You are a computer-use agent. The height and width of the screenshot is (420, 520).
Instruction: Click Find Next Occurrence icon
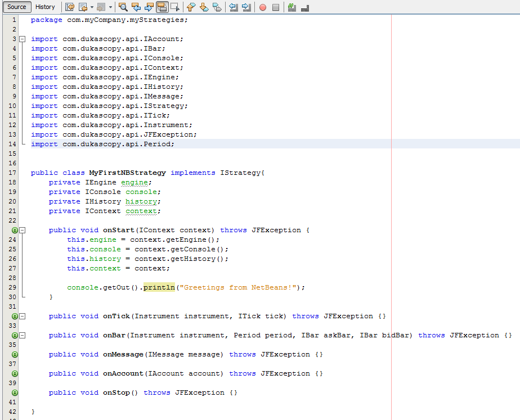point(149,7)
